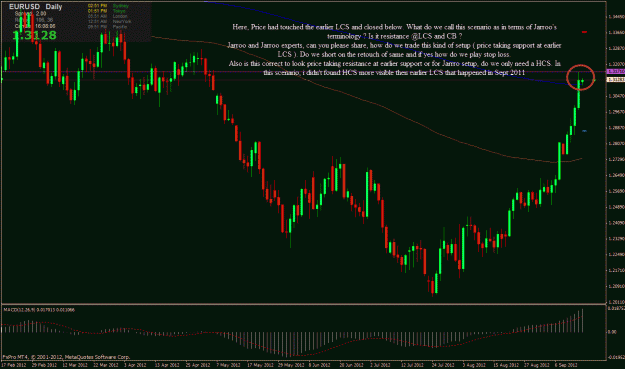Click the 12 Mar 2012 date label

click(x=75, y=365)
